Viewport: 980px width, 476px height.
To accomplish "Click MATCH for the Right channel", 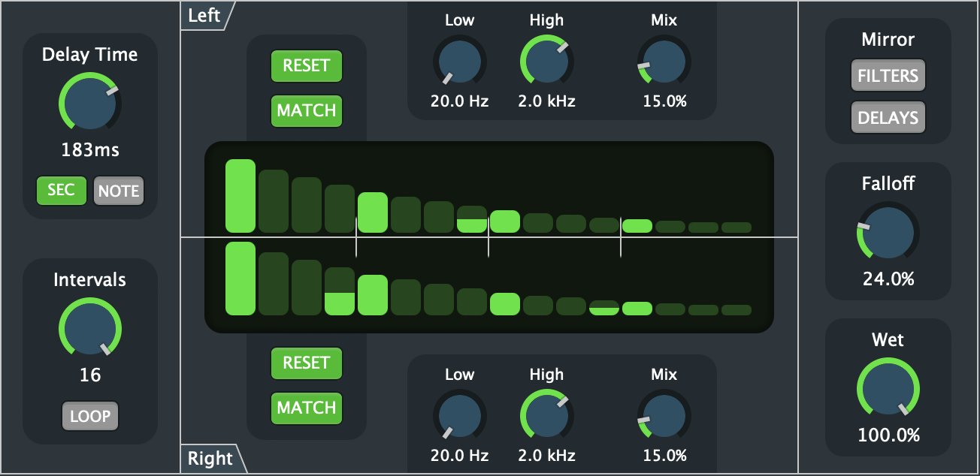I will click(307, 408).
